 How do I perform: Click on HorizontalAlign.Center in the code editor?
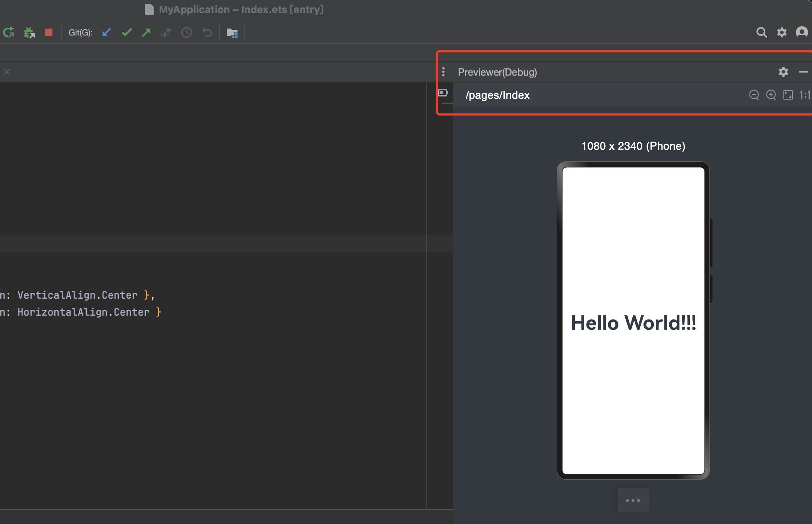pyautogui.click(x=83, y=312)
